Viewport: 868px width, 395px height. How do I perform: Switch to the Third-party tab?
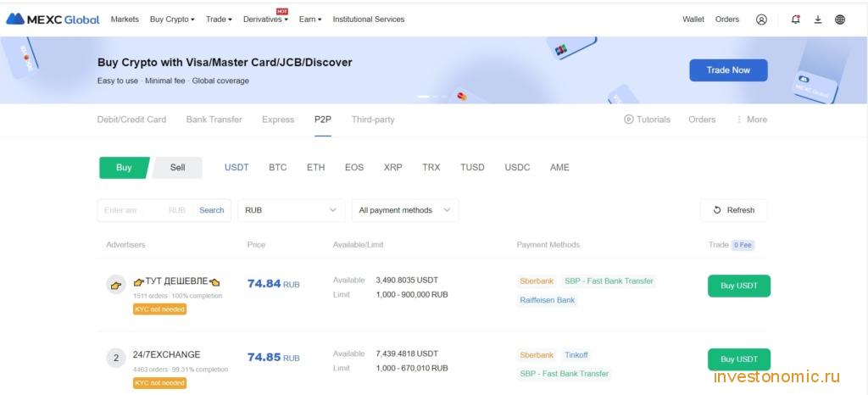[373, 120]
